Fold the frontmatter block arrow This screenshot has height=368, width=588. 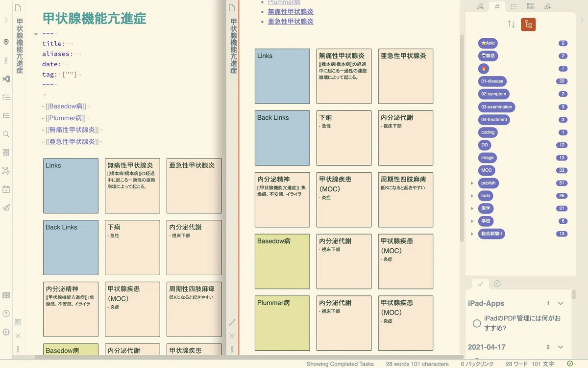pyautogui.click(x=36, y=34)
